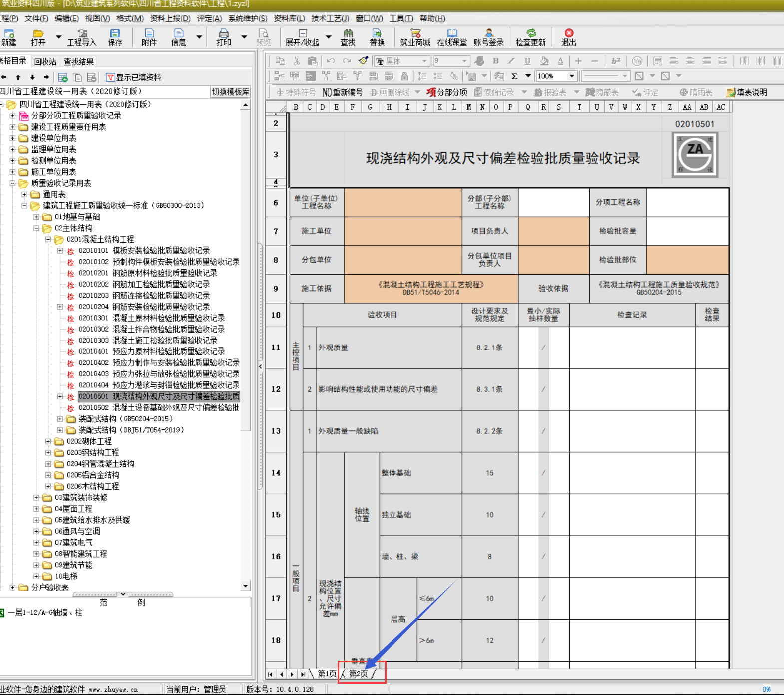Open dropdown arrow next to 打印

[244, 37]
